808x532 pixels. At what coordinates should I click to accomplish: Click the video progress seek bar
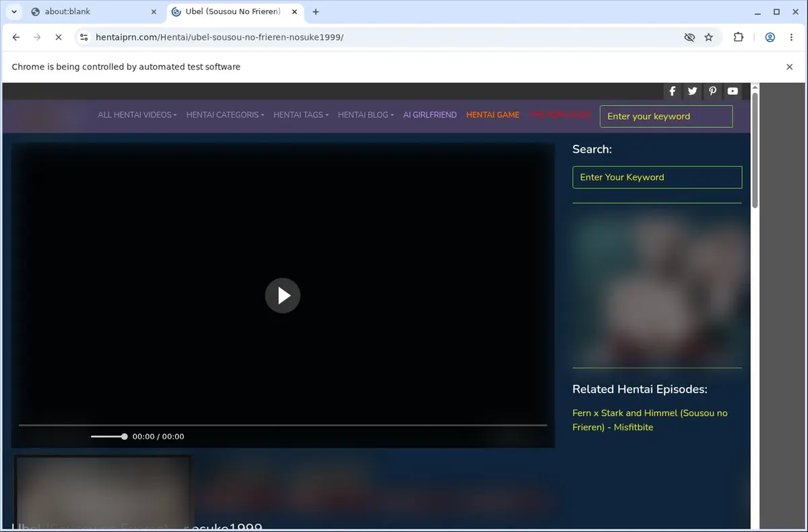(283, 425)
